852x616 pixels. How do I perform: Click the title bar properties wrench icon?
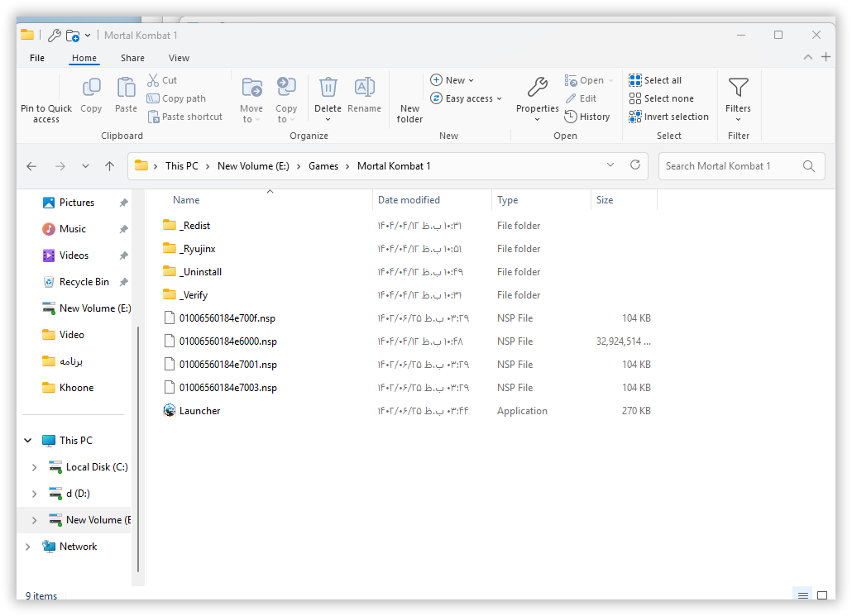click(55, 36)
